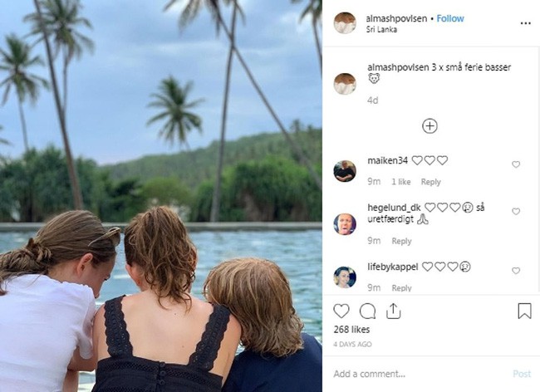Reply to maiken34's comment
The width and height of the screenshot is (540, 392).
point(430,182)
